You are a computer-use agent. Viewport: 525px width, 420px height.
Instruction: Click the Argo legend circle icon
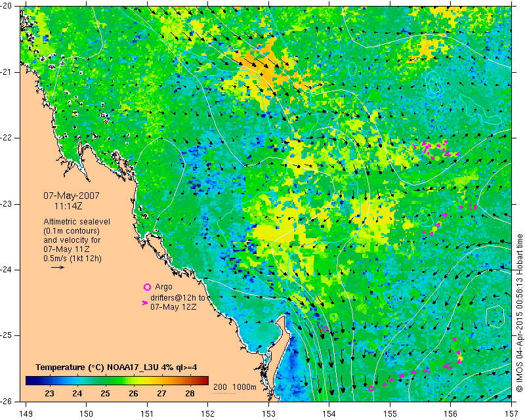(147, 287)
